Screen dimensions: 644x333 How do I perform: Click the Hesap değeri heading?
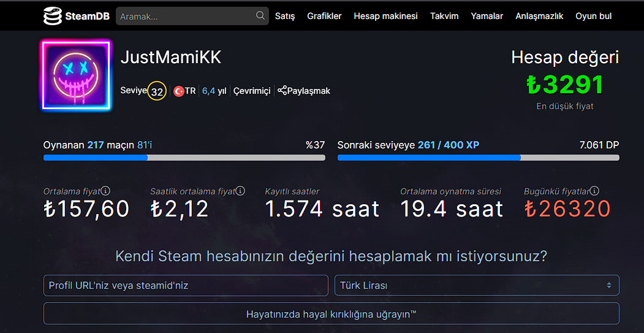[565, 58]
